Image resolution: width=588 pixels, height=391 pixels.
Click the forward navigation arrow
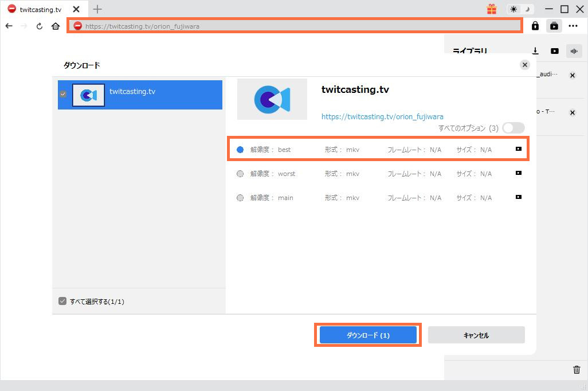coord(24,26)
